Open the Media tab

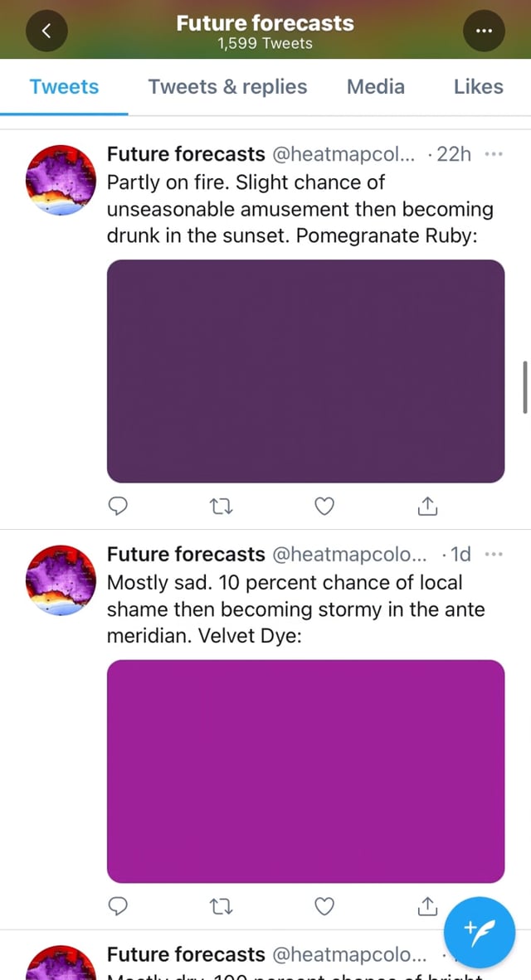[376, 87]
